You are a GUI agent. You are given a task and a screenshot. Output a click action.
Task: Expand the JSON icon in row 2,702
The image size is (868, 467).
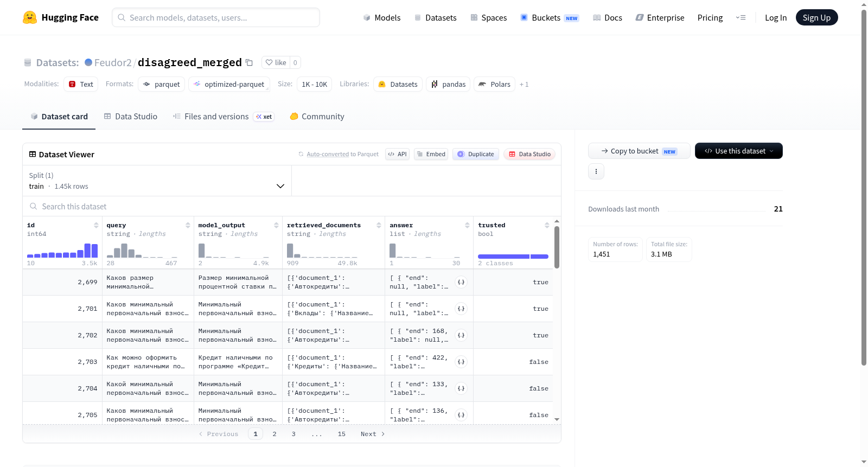tap(461, 335)
